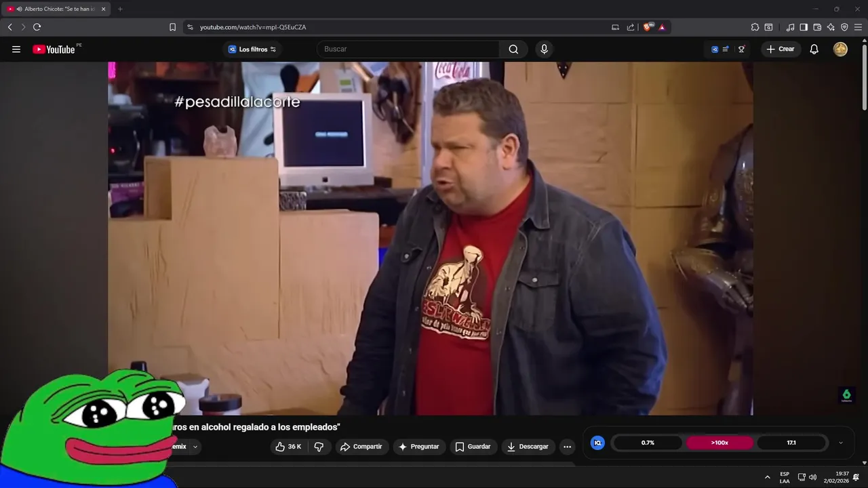Open site settings icon beside URL
The width and height of the screenshot is (868, 488).
click(x=190, y=27)
